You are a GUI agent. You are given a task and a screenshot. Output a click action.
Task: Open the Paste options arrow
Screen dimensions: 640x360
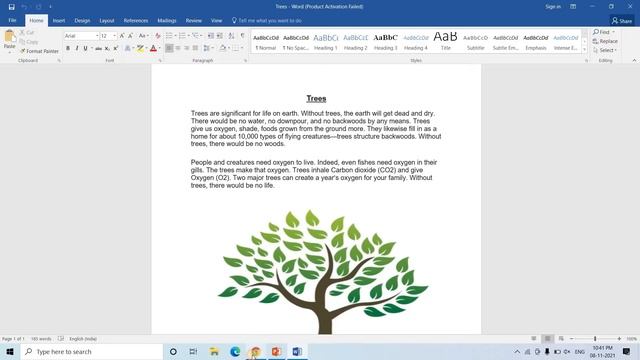(x=9, y=51)
